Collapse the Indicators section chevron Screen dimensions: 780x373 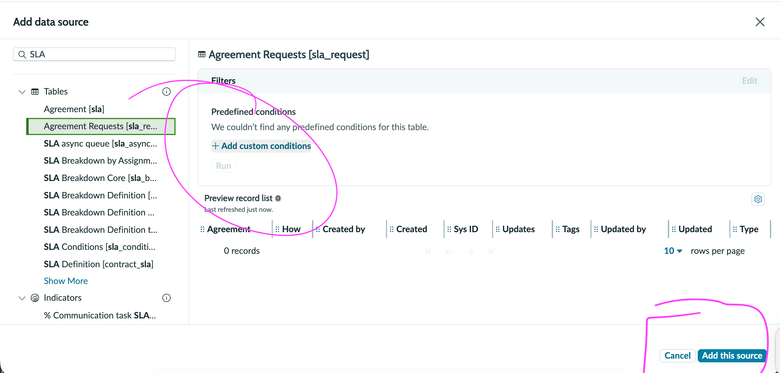pyautogui.click(x=22, y=298)
